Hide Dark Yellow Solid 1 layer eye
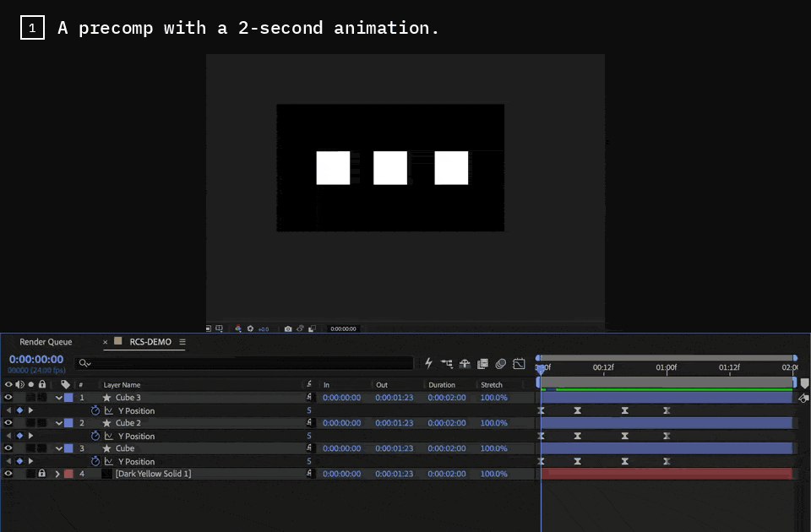Image resolution: width=811 pixels, height=532 pixels. click(8, 474)
